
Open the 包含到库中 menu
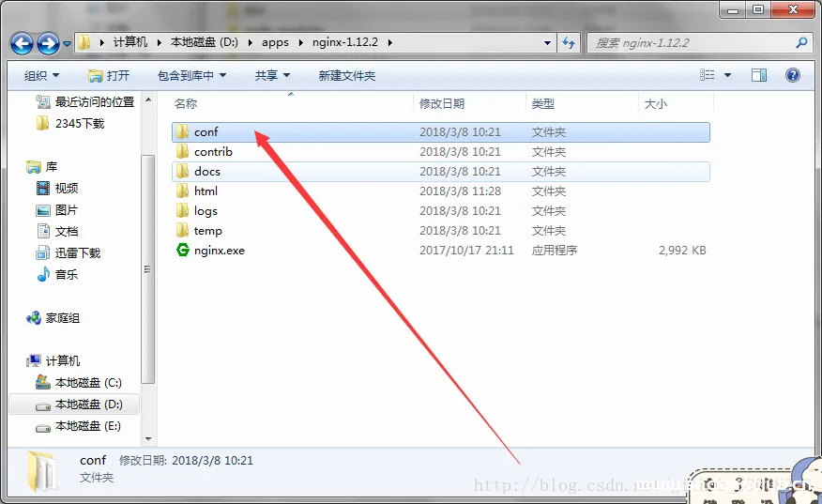point(191,75)
